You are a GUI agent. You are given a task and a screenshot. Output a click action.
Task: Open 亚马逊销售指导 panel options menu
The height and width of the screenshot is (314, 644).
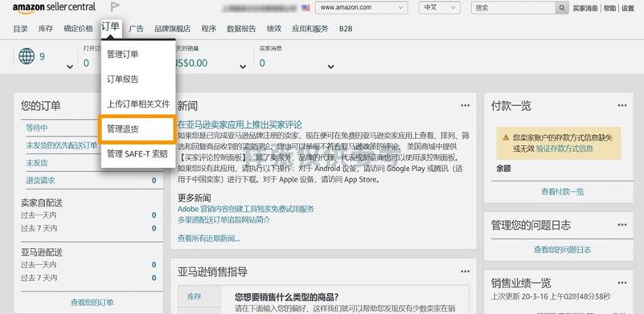465,271
